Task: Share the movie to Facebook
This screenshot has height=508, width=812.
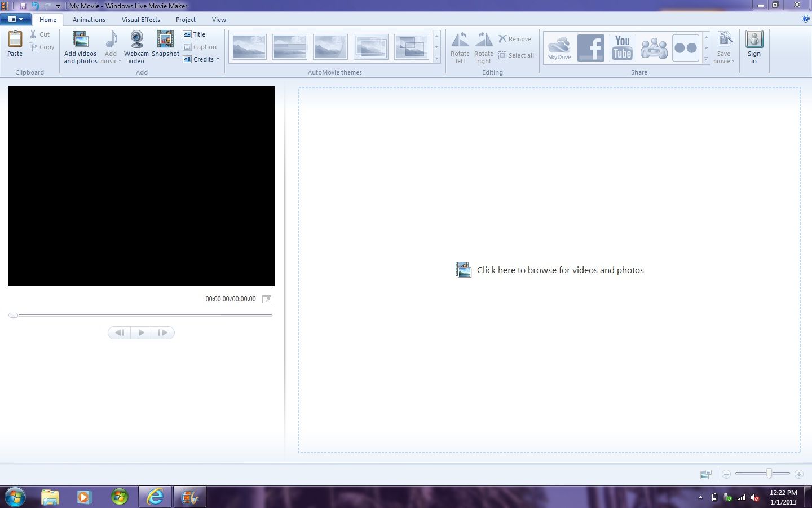Action: point(591,48)
